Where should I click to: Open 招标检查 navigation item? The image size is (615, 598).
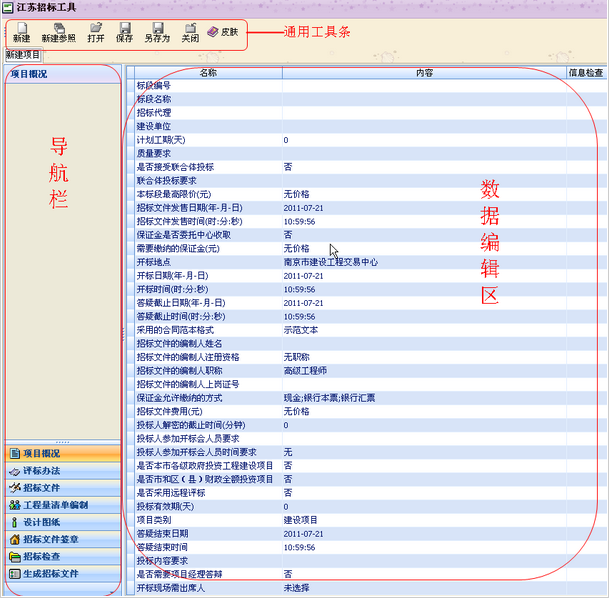63,556
